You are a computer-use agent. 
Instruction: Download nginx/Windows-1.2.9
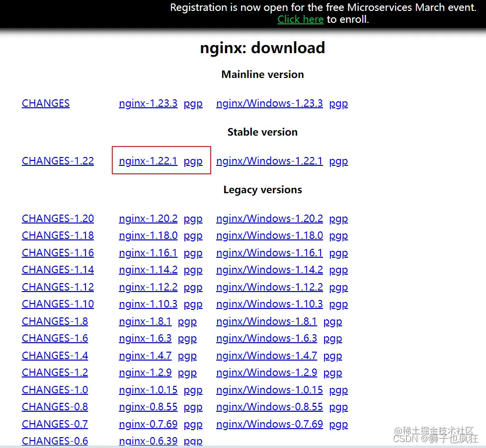tap(266, 373)
